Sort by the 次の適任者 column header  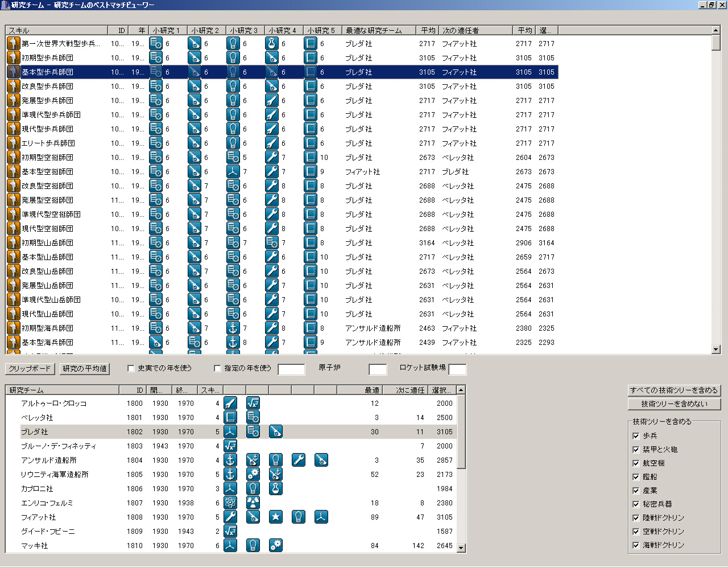[x=475, y=30]
